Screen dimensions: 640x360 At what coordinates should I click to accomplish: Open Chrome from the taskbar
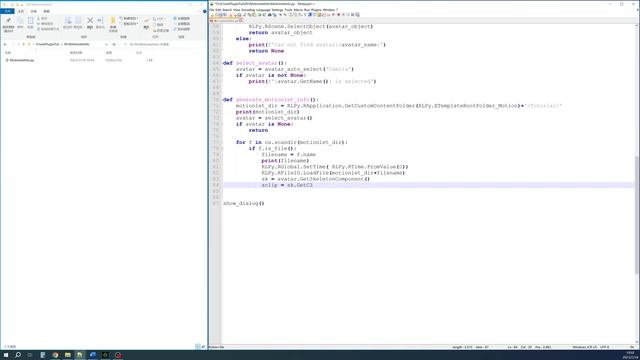pyautogui.click(x=55, y=355)
